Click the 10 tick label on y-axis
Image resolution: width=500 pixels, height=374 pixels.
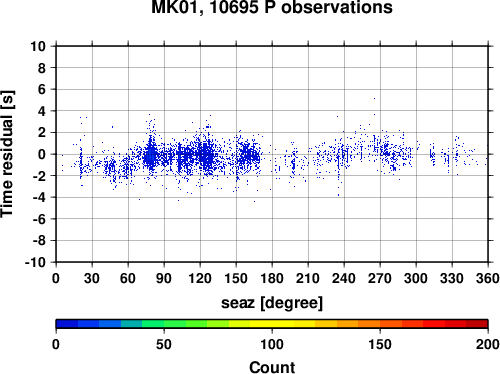38,46
